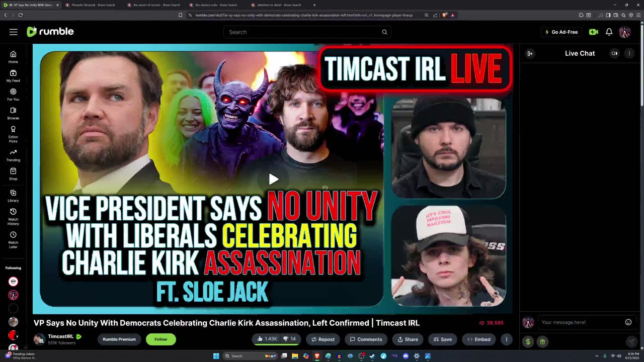This screenshot has height=362, width=644.
Task: Click the browser address bar URL
Action: 304,15
